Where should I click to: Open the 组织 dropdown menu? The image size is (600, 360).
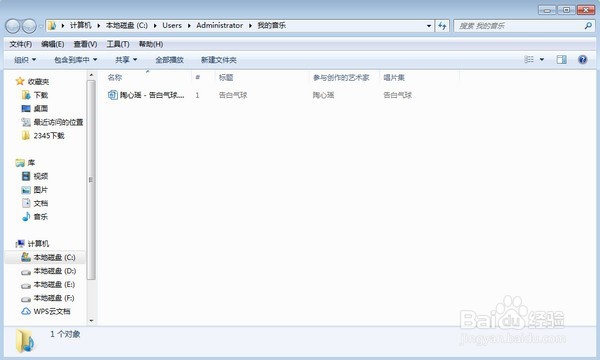(25, 60)
